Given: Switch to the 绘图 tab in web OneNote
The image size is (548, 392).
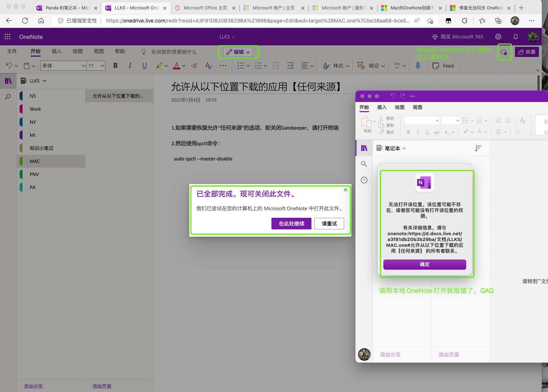Looking at the screenshot, I should point(78,52).
